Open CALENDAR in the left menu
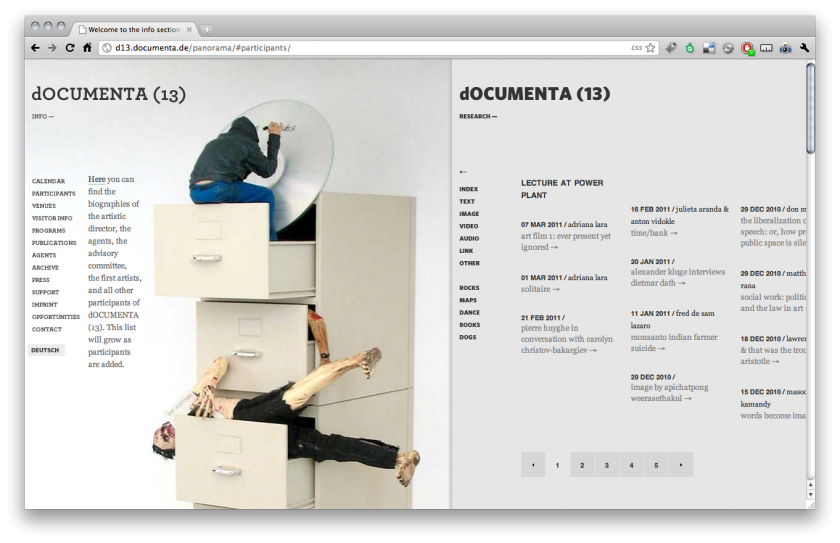Screen dimensions: 840x543 pos(48,181)
